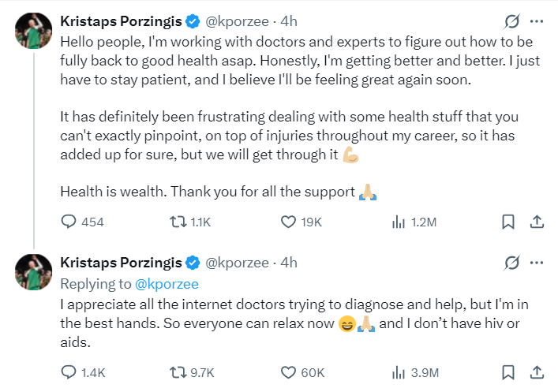
Task: Reply to the second tweet (1.4K replies)
Action: 84,372
